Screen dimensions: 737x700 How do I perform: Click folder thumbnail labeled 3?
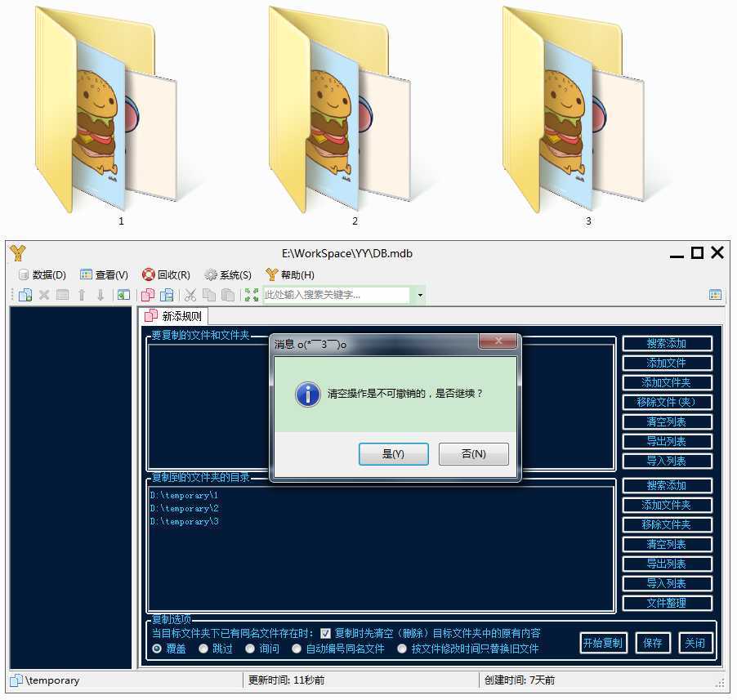tap(574, 110)
